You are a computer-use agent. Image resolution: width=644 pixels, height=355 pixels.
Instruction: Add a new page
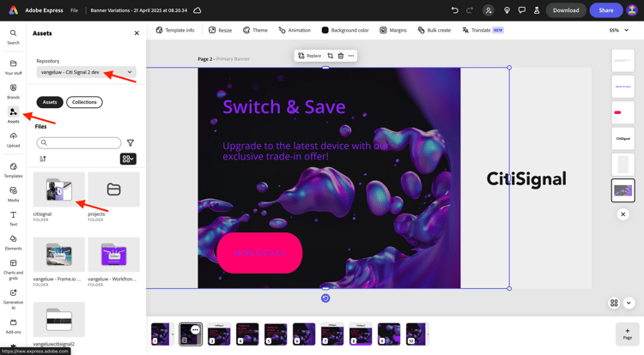[x=627, y=334]
